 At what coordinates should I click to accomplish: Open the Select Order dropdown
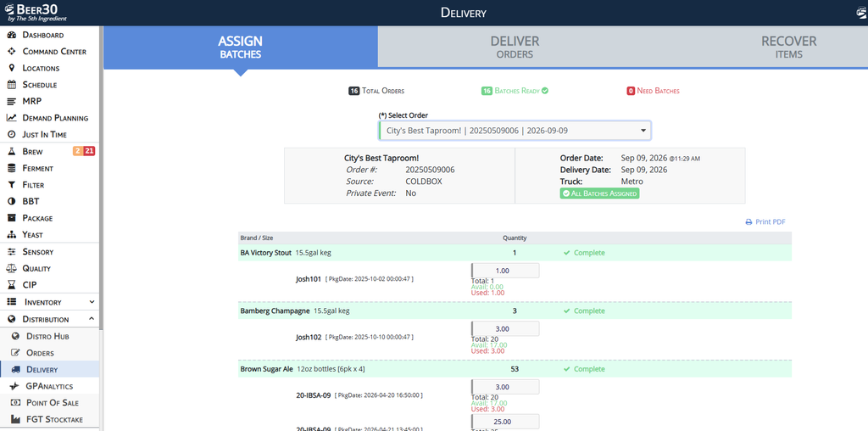tap(515, 131)
